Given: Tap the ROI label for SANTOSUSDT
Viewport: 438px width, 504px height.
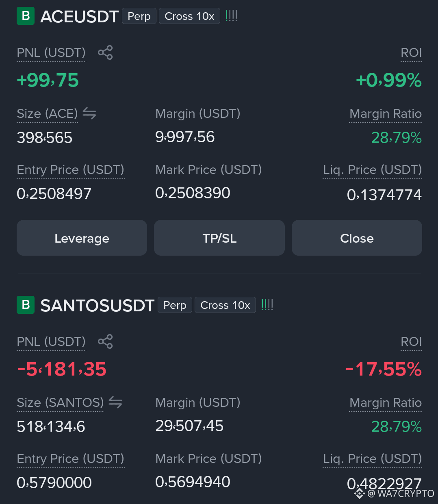Looking at the screenshot, I should pyautogui.click(x=411, y=341).
